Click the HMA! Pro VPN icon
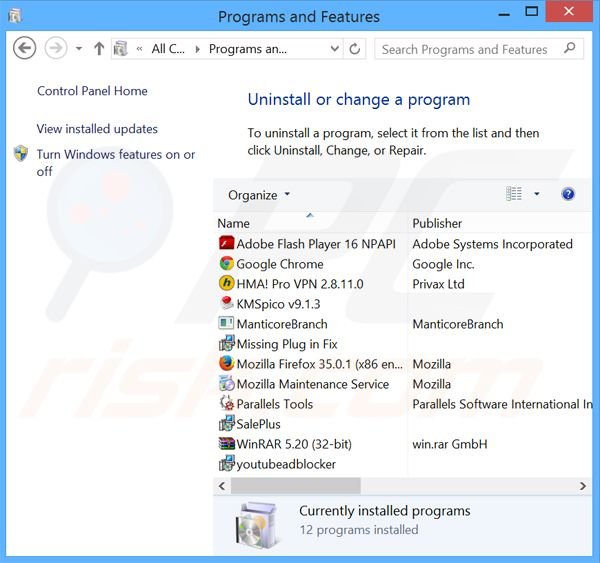 pos(226,283)
